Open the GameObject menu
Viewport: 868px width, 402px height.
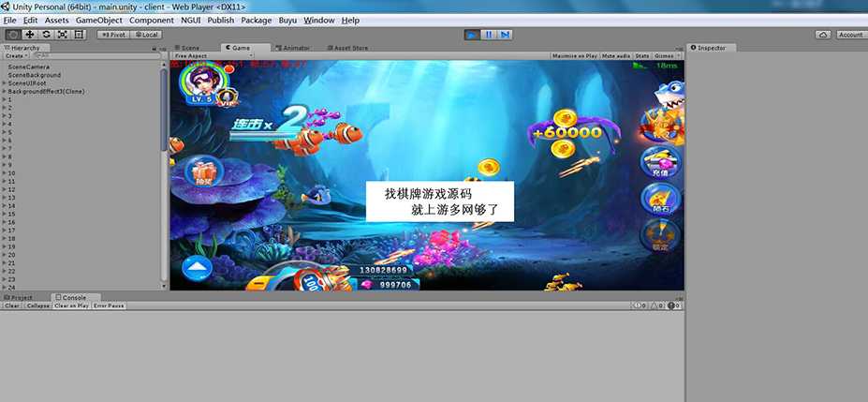(x=99, y=20)
